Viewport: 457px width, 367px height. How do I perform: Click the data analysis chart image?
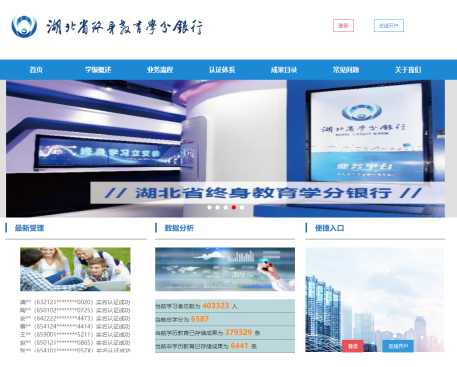click(x=225, y=269)
